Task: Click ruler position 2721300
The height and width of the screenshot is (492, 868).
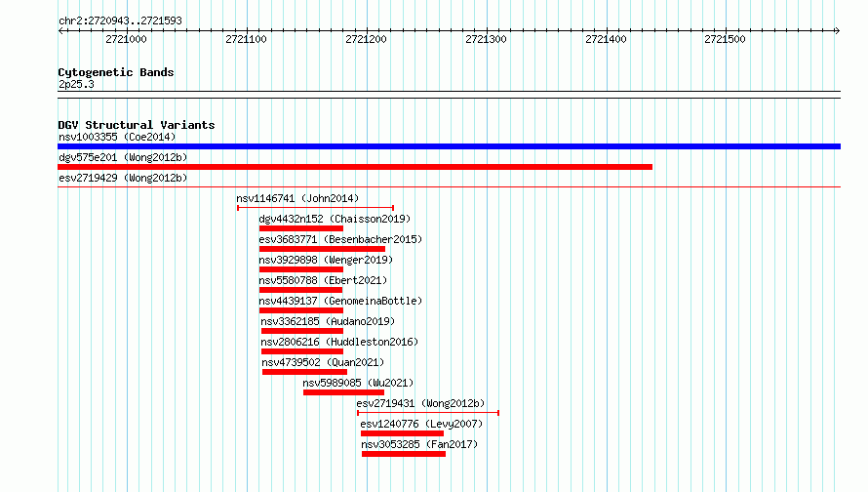Action: coord(486,39)
